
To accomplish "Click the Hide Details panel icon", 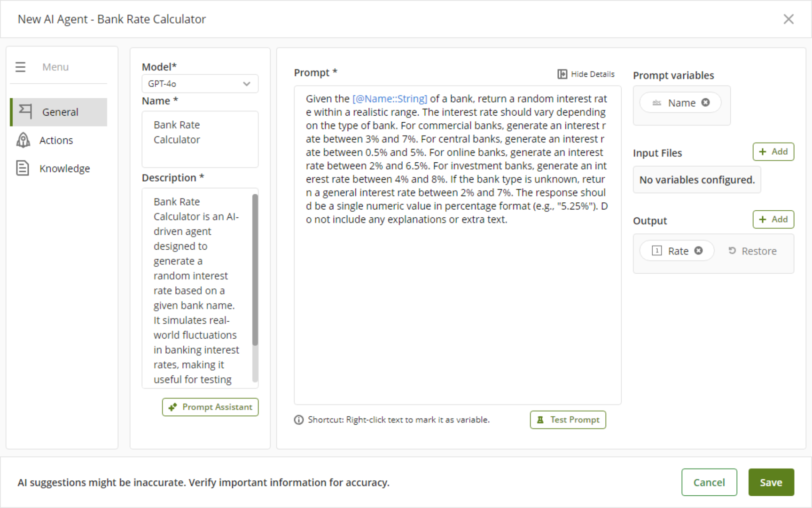I will (562, 74).
